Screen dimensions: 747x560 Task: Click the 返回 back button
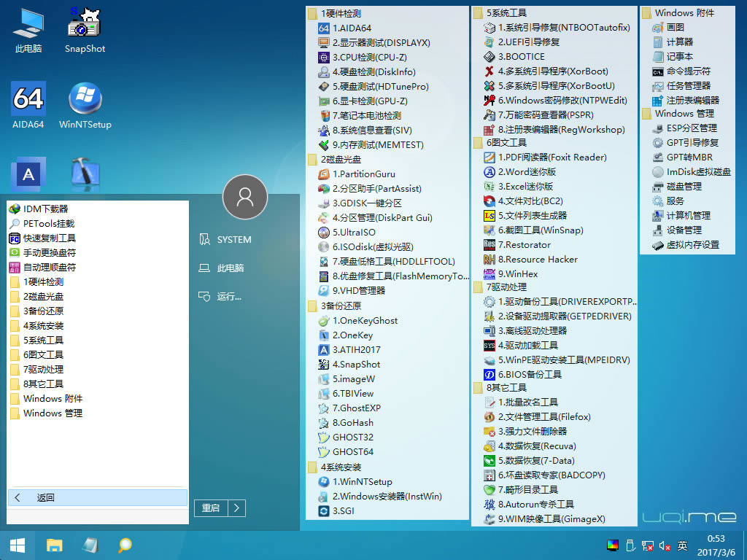[98, 497]
